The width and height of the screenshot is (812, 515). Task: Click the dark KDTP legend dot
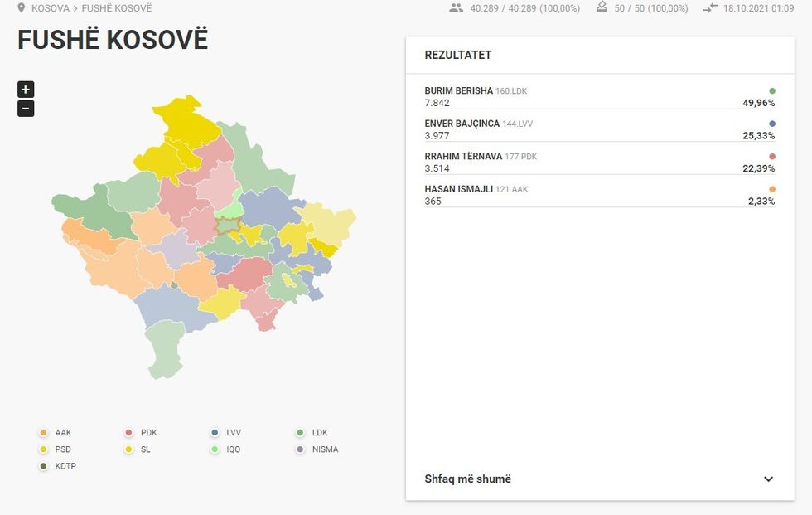click(43, 466)
